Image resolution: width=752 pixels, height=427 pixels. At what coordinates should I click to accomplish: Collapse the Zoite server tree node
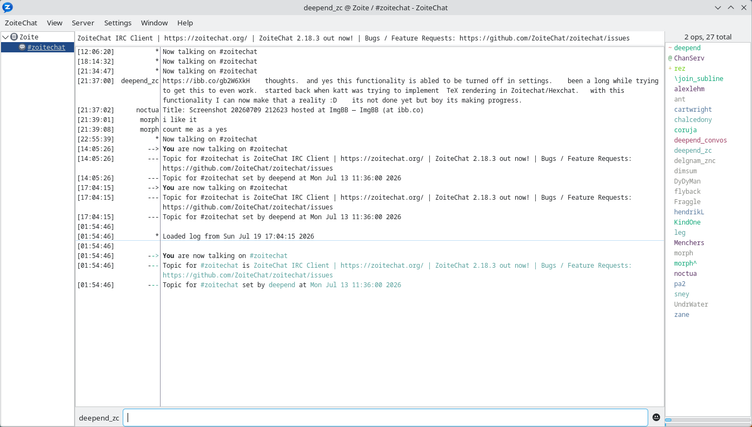pyautogui.click(x=5, y=37)
